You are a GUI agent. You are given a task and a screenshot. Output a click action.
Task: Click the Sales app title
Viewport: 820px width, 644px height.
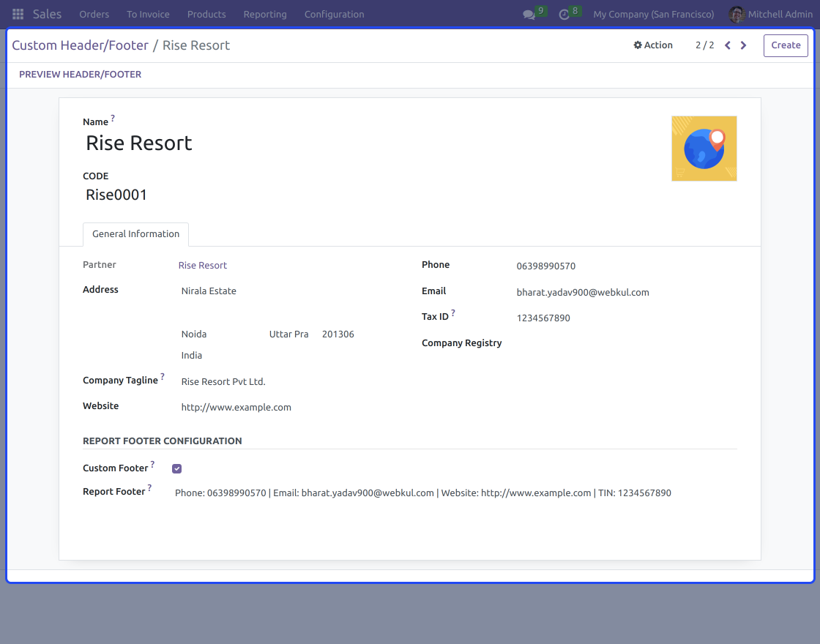coord(47,14)
